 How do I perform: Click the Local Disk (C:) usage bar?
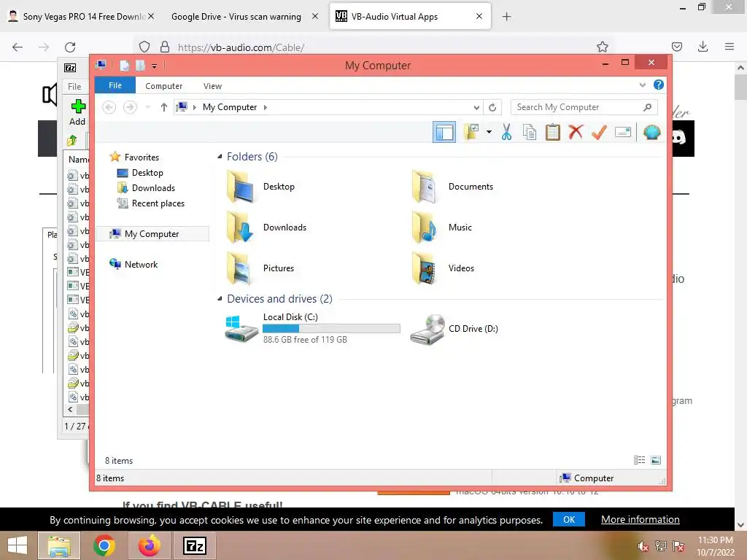[x=331, y=328]
